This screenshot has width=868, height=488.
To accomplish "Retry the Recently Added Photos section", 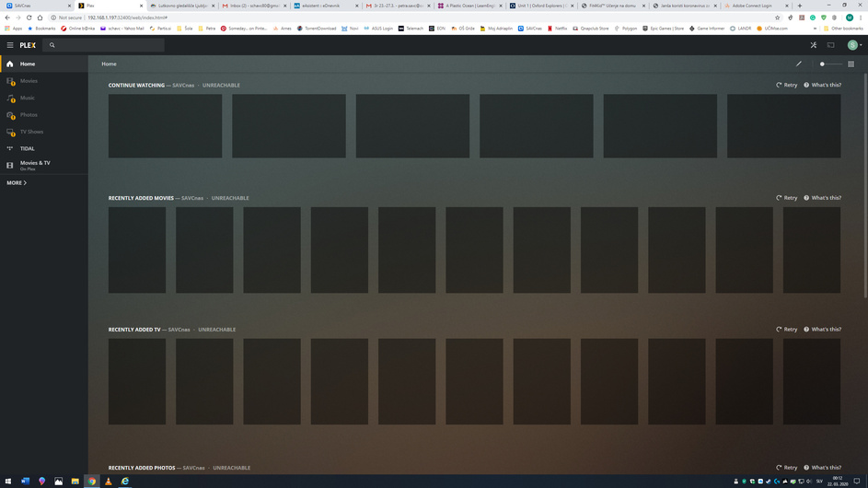I will 787,468.
